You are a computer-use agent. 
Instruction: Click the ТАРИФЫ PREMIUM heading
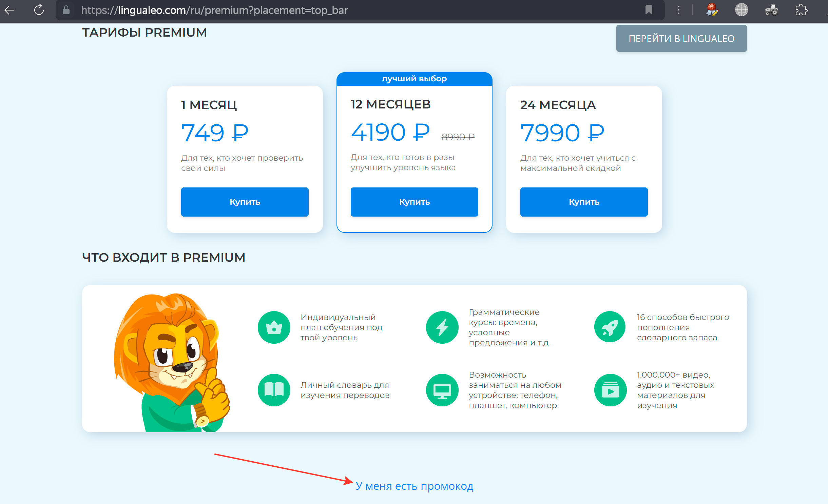(x=145, y=33)
